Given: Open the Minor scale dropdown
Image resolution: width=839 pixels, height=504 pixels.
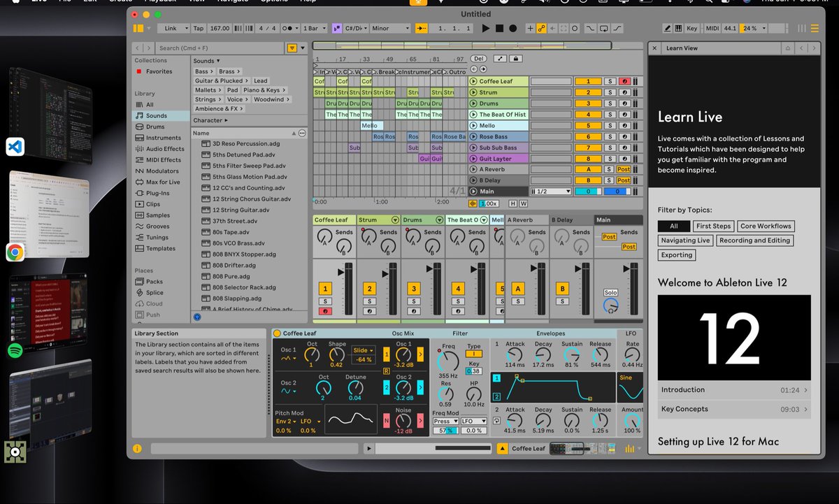Looking at the screenshot, I should (x=390, y=29).
